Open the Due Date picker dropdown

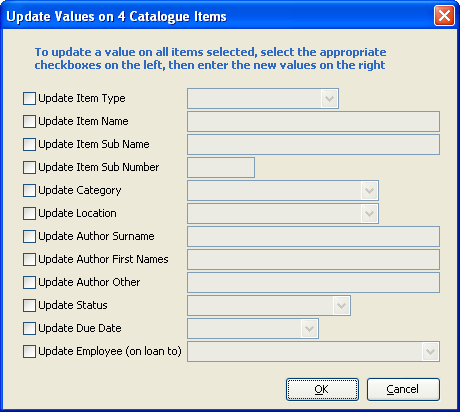click(x=309, y=329)
